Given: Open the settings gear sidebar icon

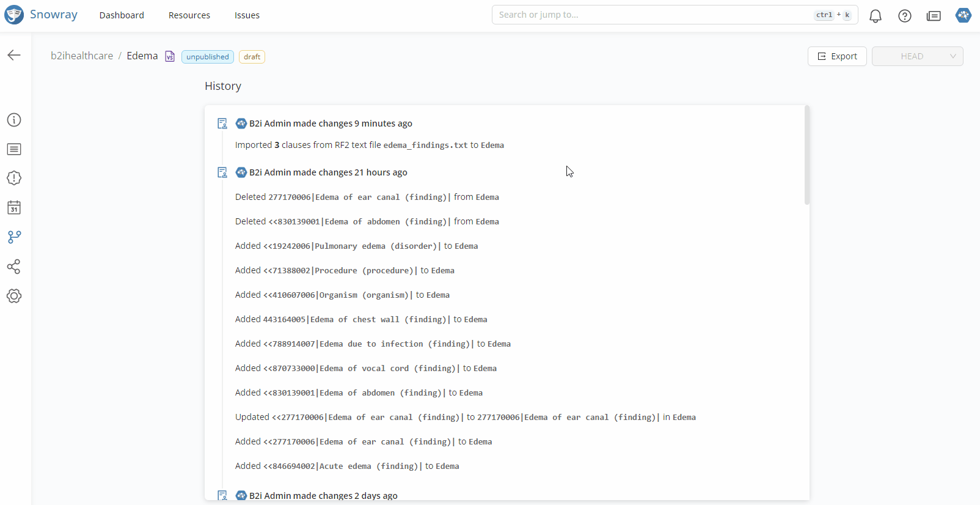Looking at the screenshot, I should [14, 296].
